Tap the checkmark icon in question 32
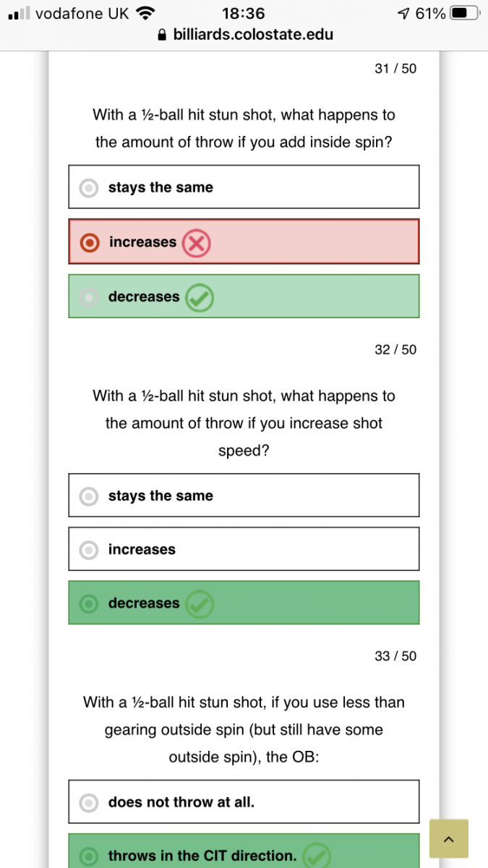The width and height of the screenshot is (488, 868). (199, 604)
